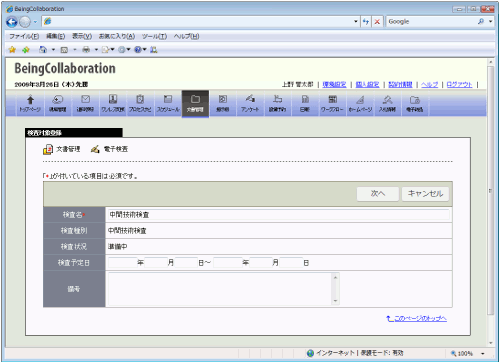Image resolution: width=500 pixels, height=363 pixels.
Task: Click the 電子検査 pencil icon above form
Action: [x=95, y=149]
